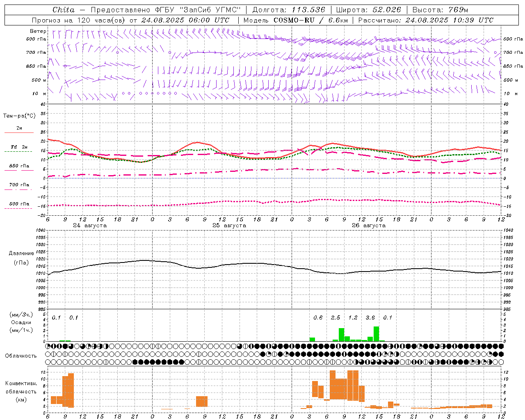This screenshot has height=420, width=525.
Task: Click the "Модель COSMO-RU / 6.6км" text
Action: [295, 20]
